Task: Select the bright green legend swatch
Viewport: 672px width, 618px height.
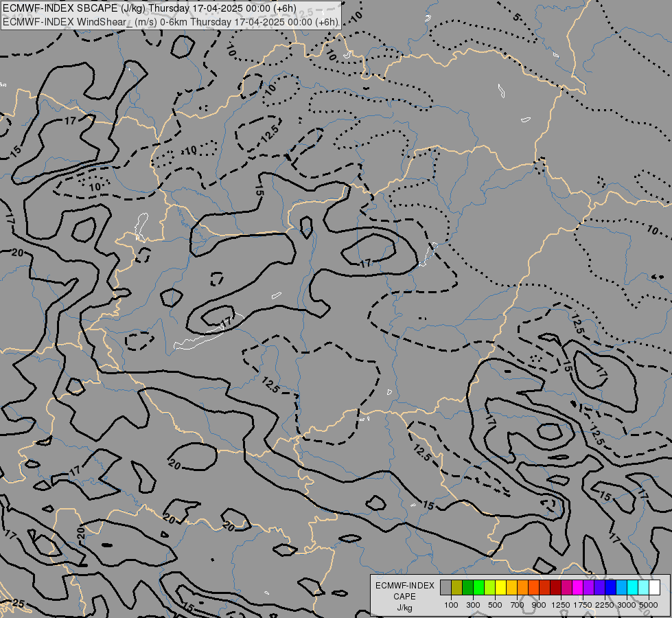Action: (478, 587)
